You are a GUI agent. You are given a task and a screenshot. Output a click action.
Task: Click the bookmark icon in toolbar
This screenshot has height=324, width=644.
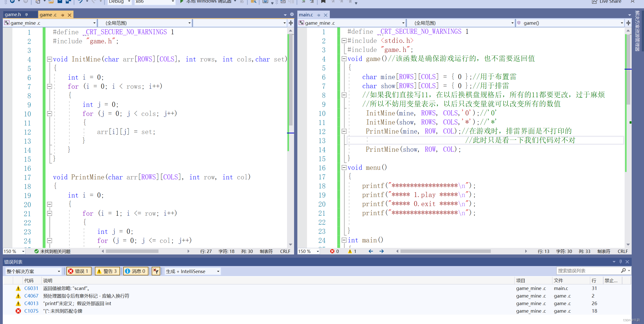click(x=323, y=2)
